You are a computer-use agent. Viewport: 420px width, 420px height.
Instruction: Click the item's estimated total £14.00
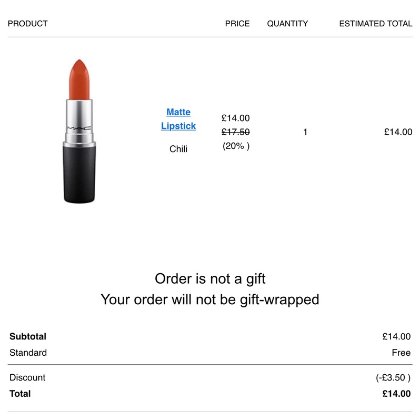(x=398, y=132)
